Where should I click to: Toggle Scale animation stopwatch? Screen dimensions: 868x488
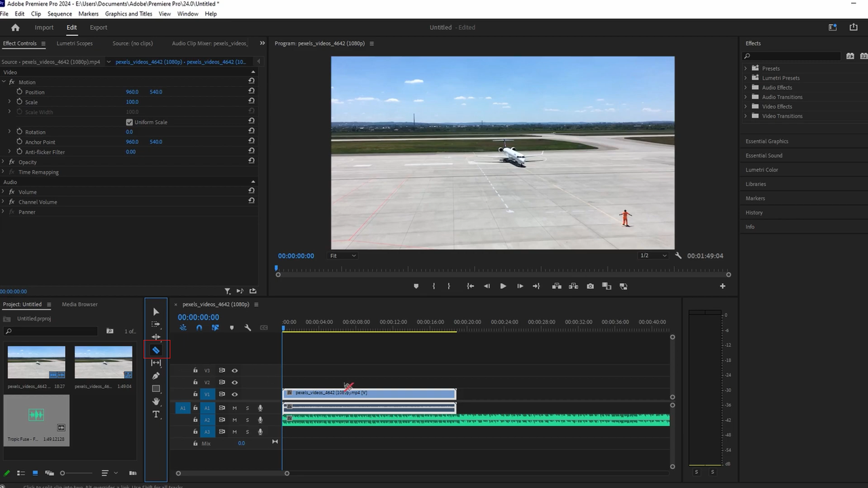coord(20,102)
